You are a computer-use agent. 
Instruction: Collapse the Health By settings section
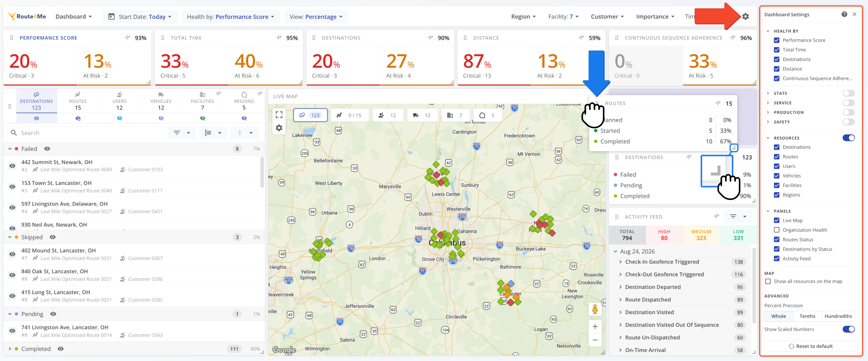click(768, 31)
